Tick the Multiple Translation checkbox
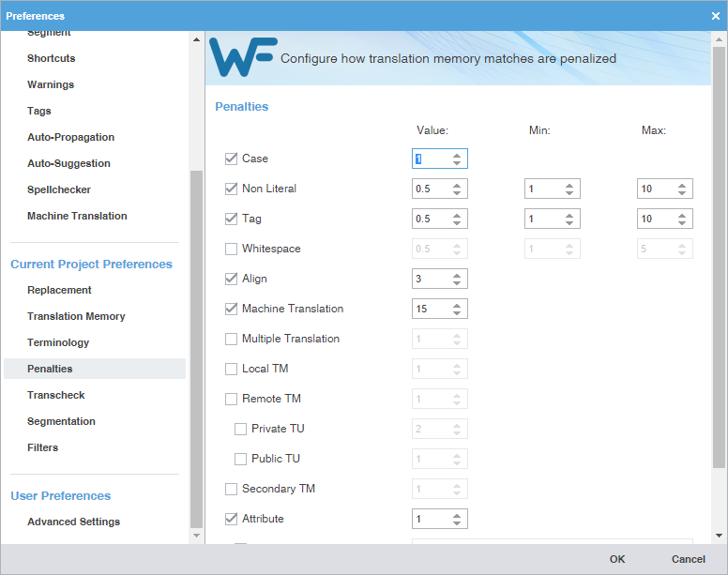 tap(232, 339)
